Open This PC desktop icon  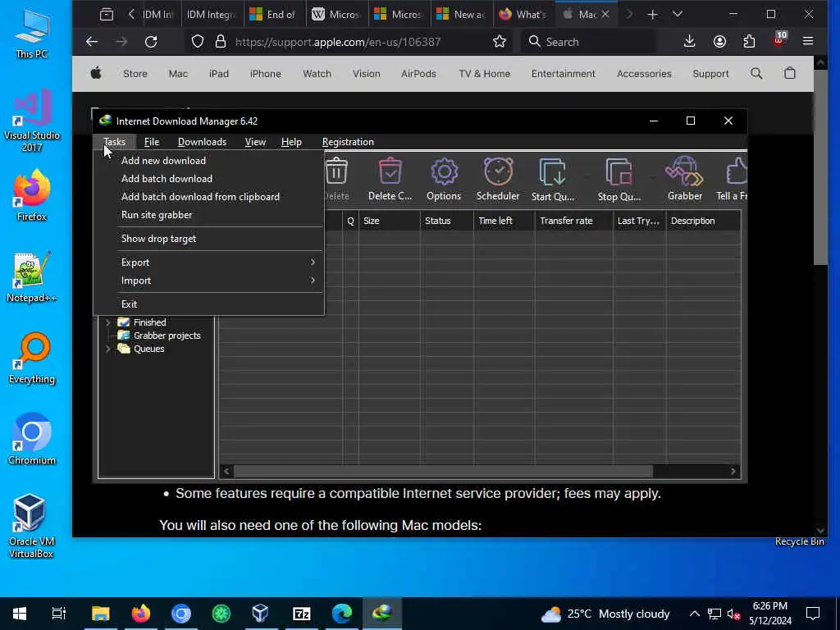[32, 33]
